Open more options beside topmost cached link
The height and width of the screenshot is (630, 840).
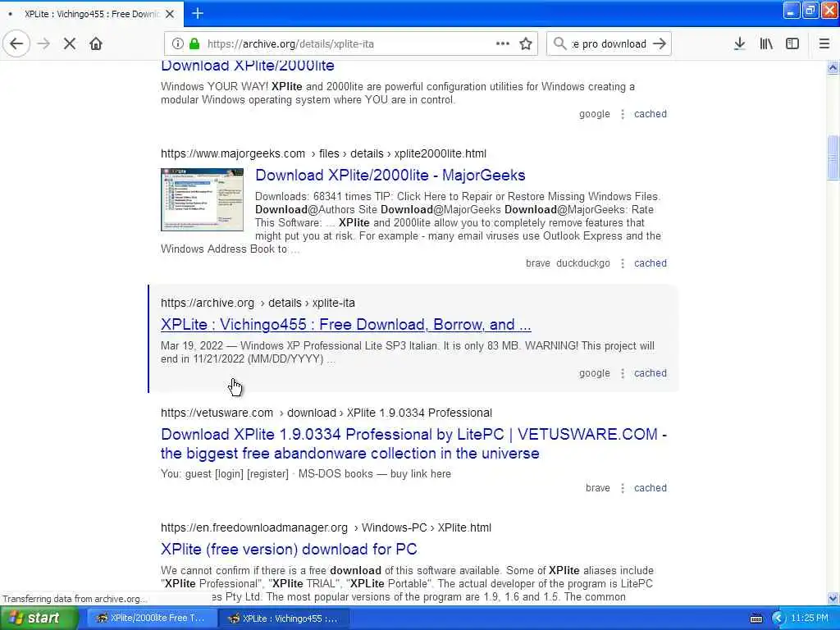[623, 114]
